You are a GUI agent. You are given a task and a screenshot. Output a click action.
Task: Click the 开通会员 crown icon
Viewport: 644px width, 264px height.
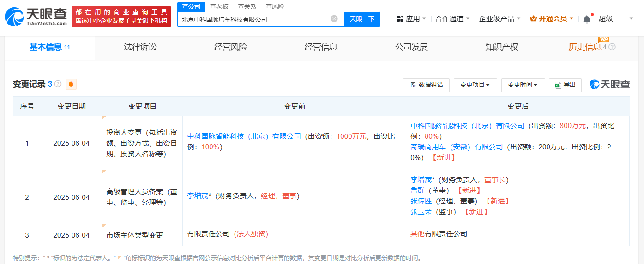click(x=533, y=19)
